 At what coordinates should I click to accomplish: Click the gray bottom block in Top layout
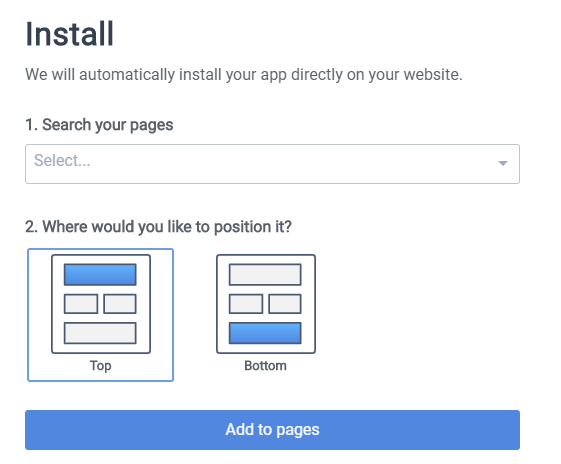100,333
